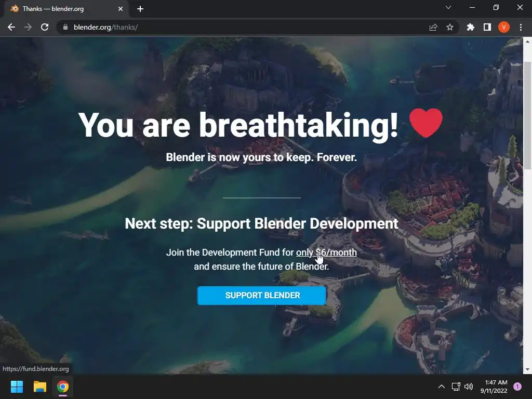Open the Windows Start menu
532x399 pixels.
click(17, 387)
